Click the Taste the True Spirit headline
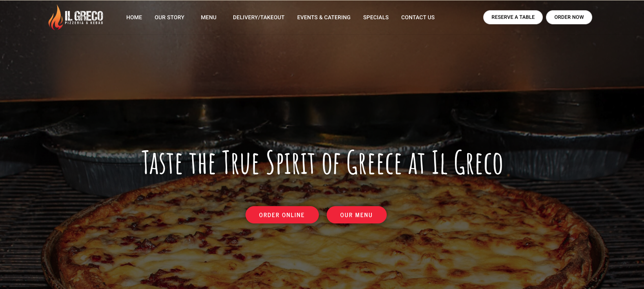This screenshot has height=289, width=644. pos(322,162)
